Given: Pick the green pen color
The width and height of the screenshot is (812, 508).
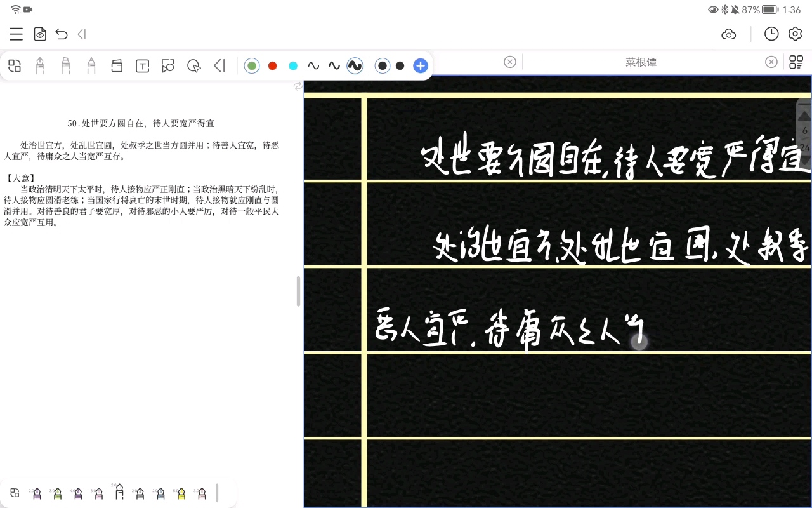Looking at the screenshot, I should [x=252, y=65].
